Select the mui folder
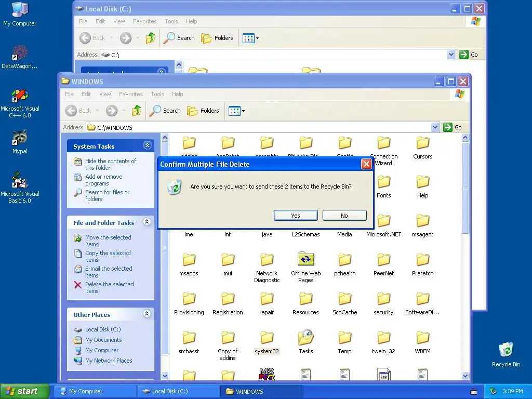Image resolution: width=532 pixels, height=399 pixels. click(228, 264)
